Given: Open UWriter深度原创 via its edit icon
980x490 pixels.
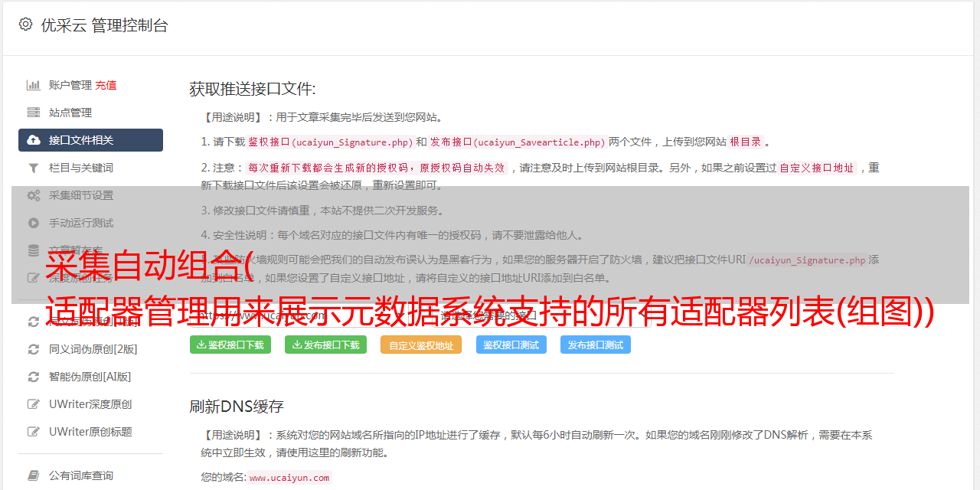Looking at the screenshot, I should [34, 404].
